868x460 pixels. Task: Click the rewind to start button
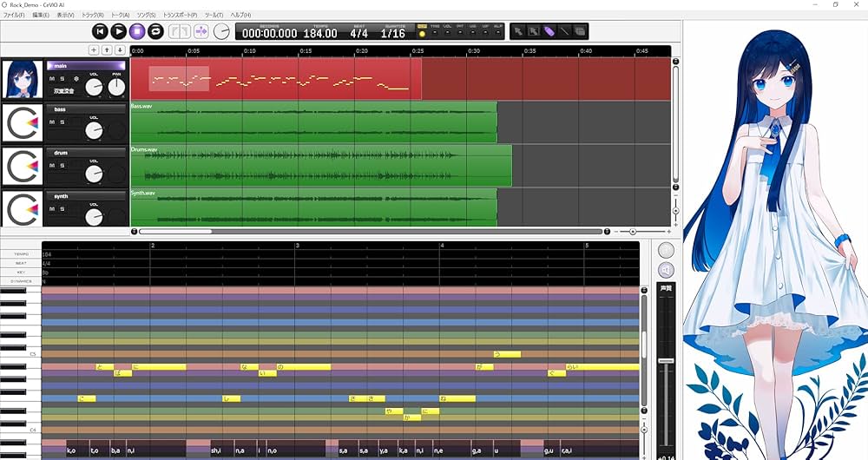point(100,31)
